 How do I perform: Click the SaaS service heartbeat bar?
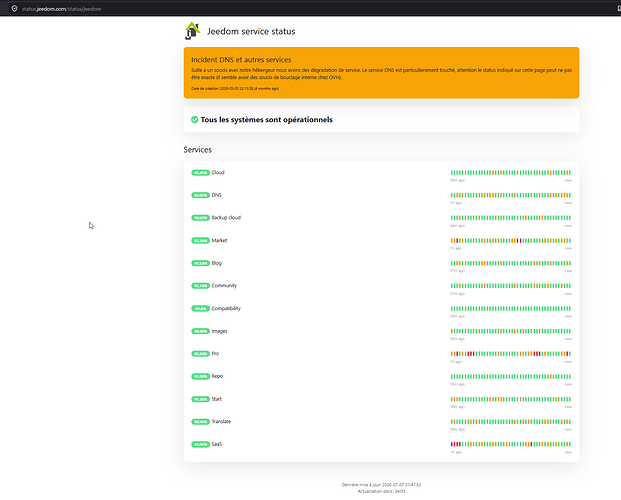point(511,445)
